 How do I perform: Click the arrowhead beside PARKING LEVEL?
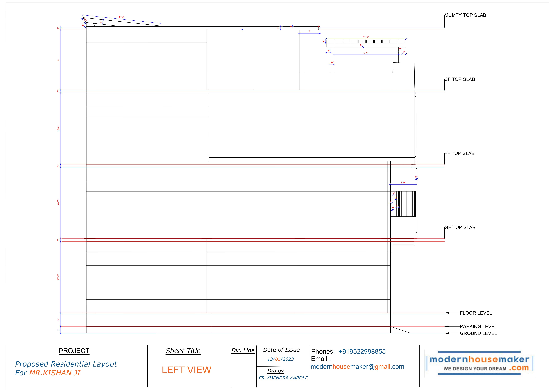pyautogui.click(x=447, y=326)
